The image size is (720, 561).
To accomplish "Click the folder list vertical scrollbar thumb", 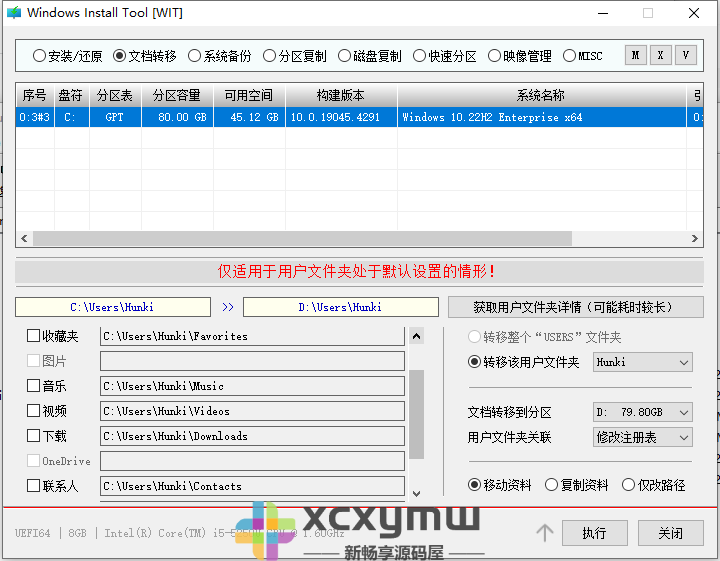I will tap(416, 414).
